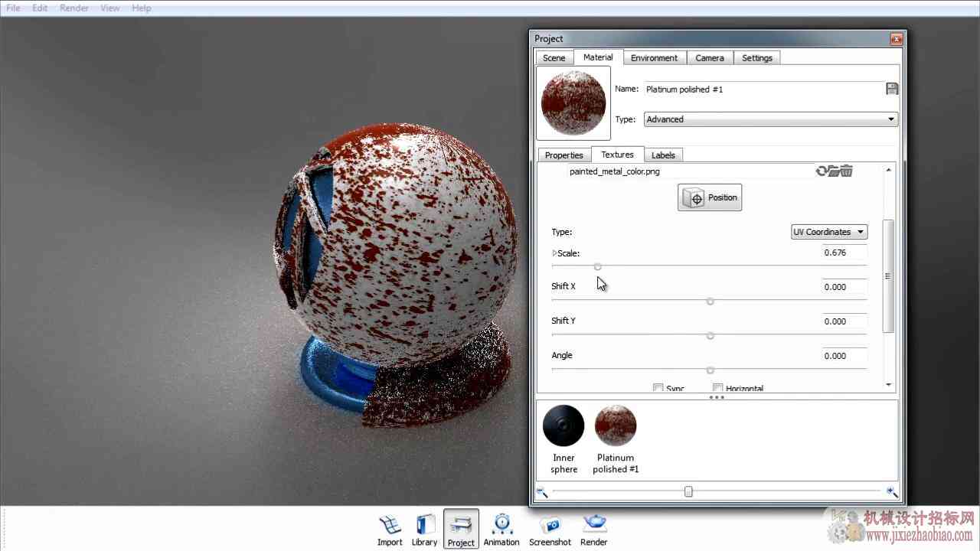Viewport: 980px width, 551px height.
Task: Expand the Scale disclosure triangle
Action: coord(554,253)
